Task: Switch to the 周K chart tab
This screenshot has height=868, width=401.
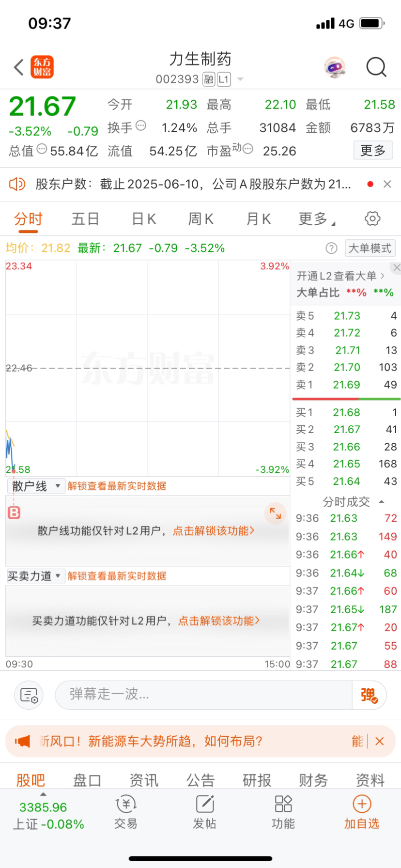Action: (201, 219)
